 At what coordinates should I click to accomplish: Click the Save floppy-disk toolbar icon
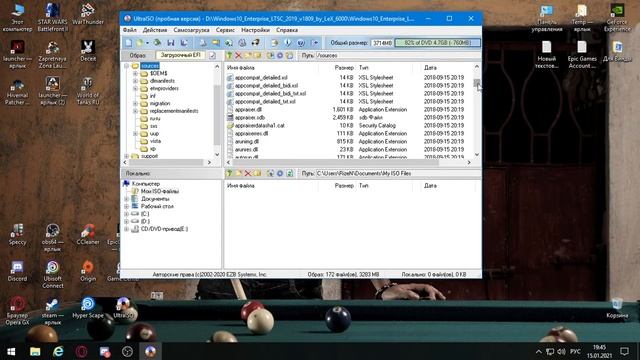(x=171, y=42)
